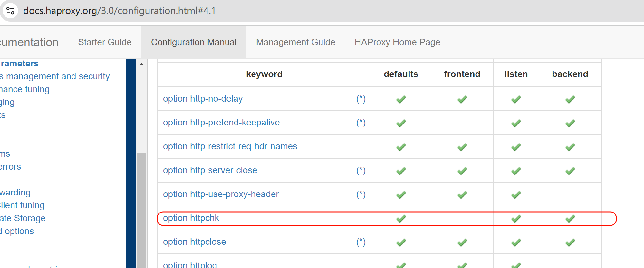This screenshot has height=268, width=644.
Task: Click the defaults checkmark for option httpchk
Action: coord(401,219)
